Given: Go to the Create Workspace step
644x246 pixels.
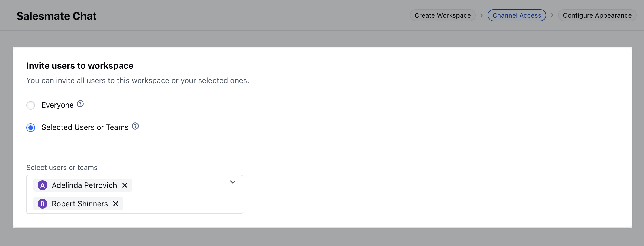Looking at the screenshot, I should 443,15.
